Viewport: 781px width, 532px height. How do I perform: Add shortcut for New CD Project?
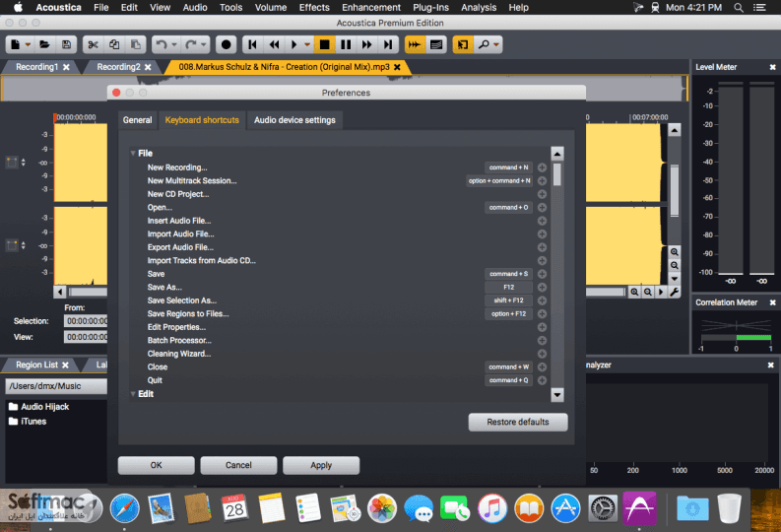(542, 194)
